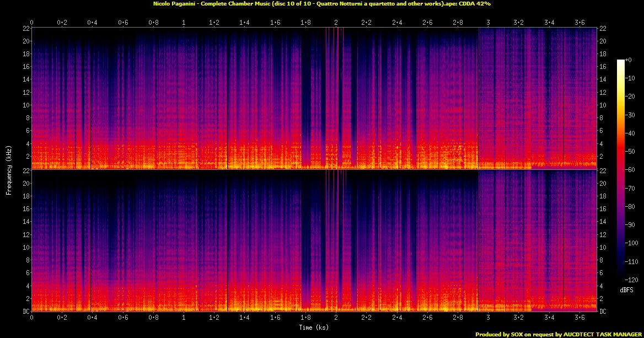This screenshot has width=644, height=338.
Task: Click the Time (ks) axis label
Action: click(x=314, y=328)
